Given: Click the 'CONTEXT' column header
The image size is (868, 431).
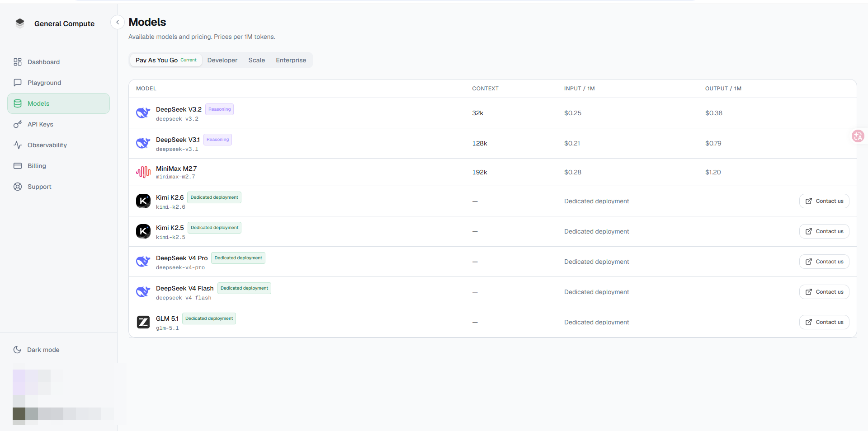Looking at the screenshot, I should pos(486,89).
